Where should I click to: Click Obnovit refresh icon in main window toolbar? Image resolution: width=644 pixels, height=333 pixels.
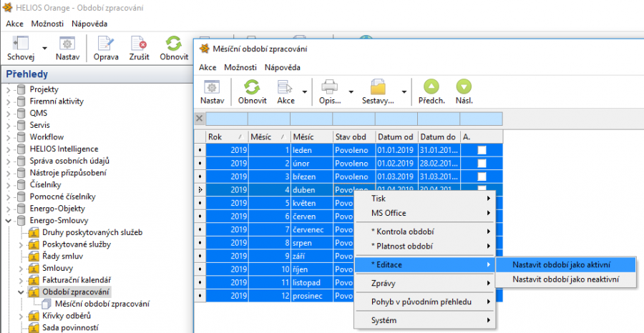(174, 43)
